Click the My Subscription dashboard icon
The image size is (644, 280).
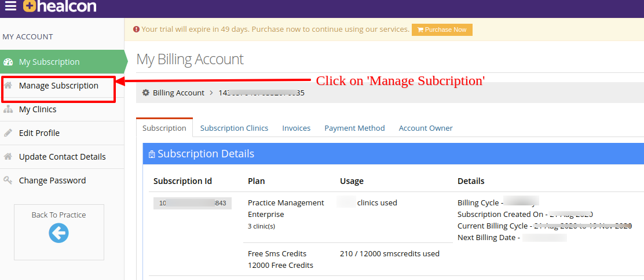click(8, 62)
